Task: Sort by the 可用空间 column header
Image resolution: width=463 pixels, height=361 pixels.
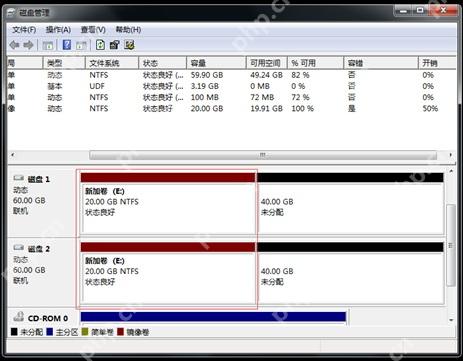Action: [x=267, y=63]
